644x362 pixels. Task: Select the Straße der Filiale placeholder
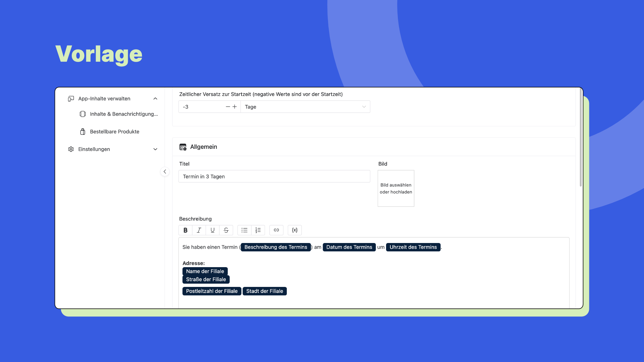206,279
